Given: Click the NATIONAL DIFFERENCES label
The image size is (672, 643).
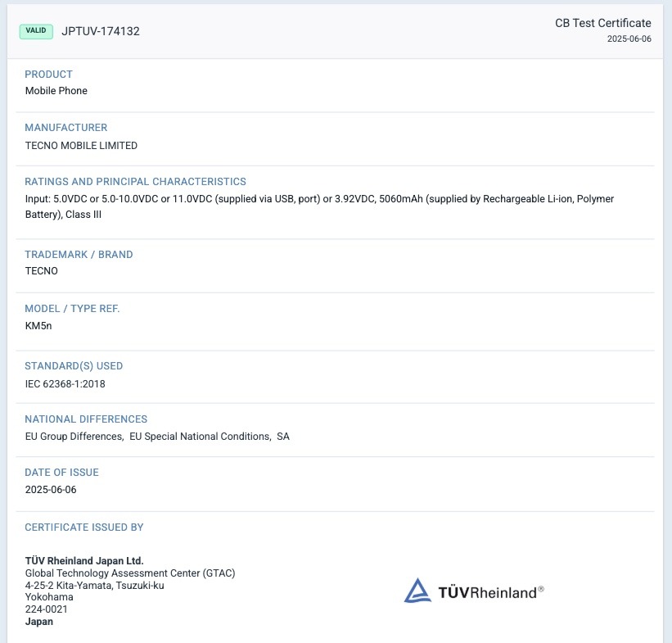Looking at the screenshot, I should pos(86,419).
